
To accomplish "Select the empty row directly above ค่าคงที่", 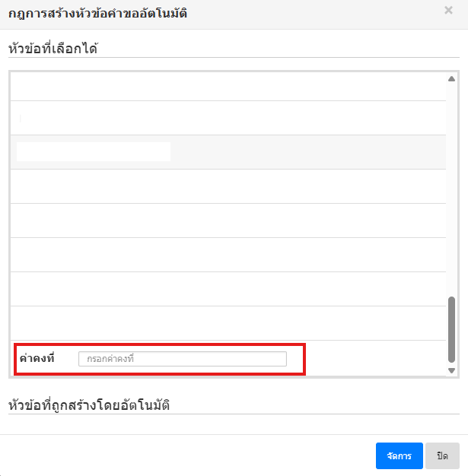I will tap(228, 323).
